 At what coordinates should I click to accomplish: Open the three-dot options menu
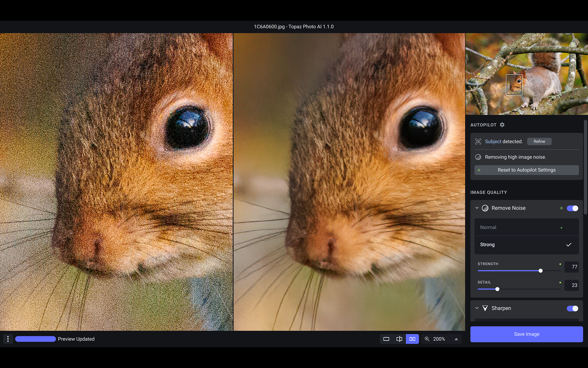(x=8, y=339)
